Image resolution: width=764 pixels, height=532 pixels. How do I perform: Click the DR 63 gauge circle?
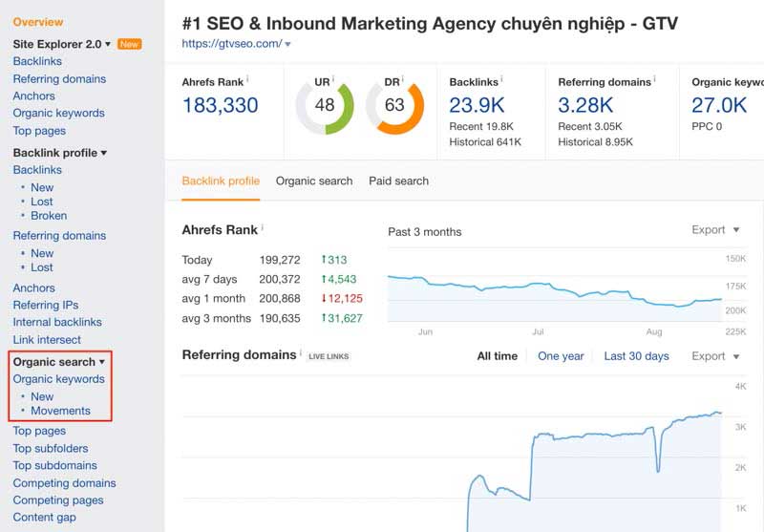click(x=394, y=105)
